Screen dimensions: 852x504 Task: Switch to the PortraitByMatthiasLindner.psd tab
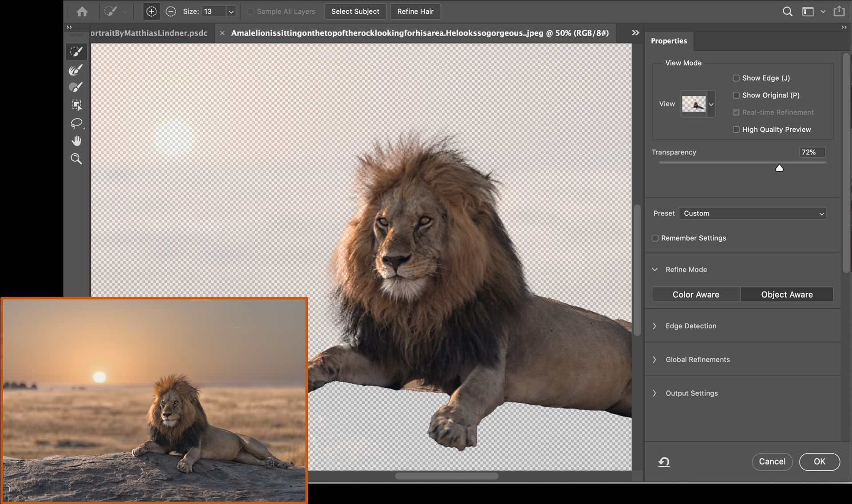pyautogui.click(x=149, y=32)
